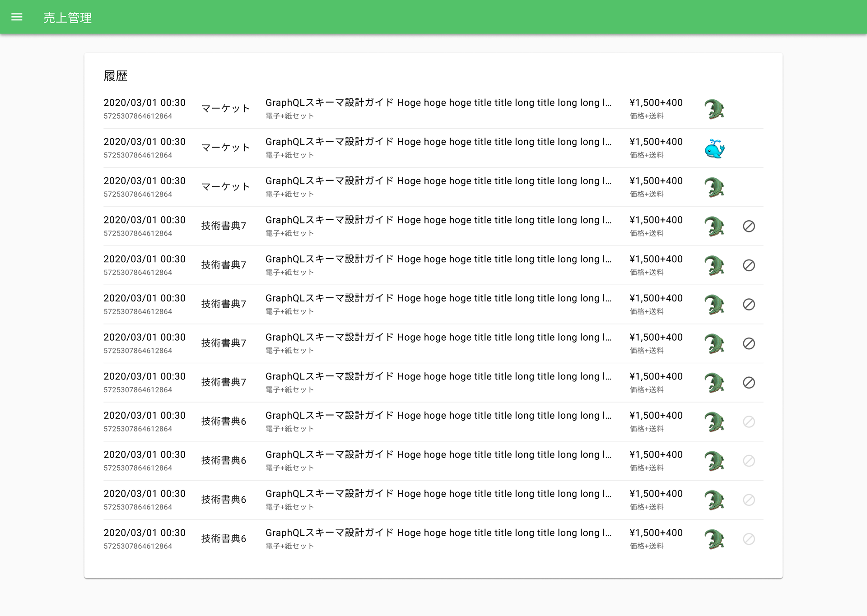Click cancel icon on second 技術書典7 row

(x=749, y=265)
